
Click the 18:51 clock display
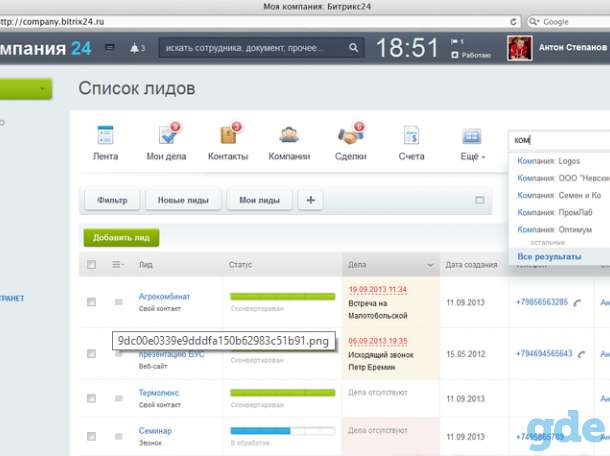pos(407,48)
